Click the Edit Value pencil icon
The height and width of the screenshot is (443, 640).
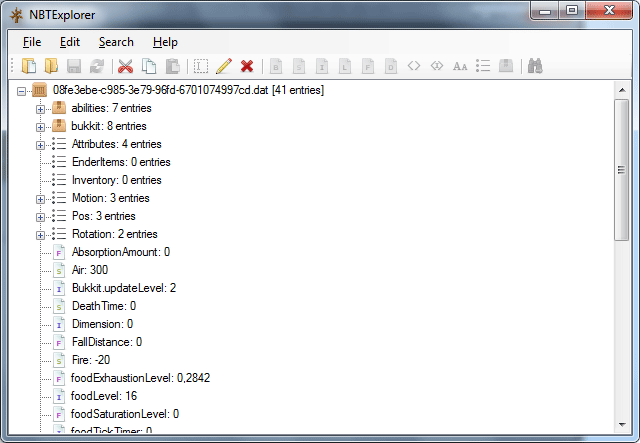(224, 66)
